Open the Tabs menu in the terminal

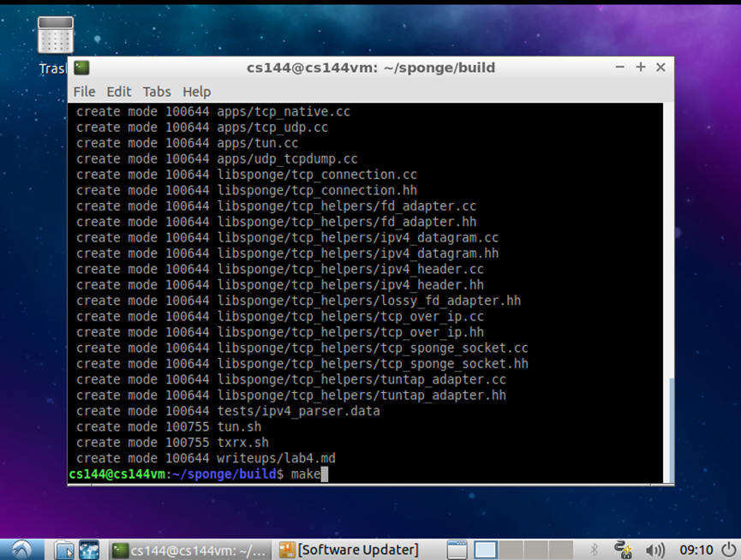[156, 92]
